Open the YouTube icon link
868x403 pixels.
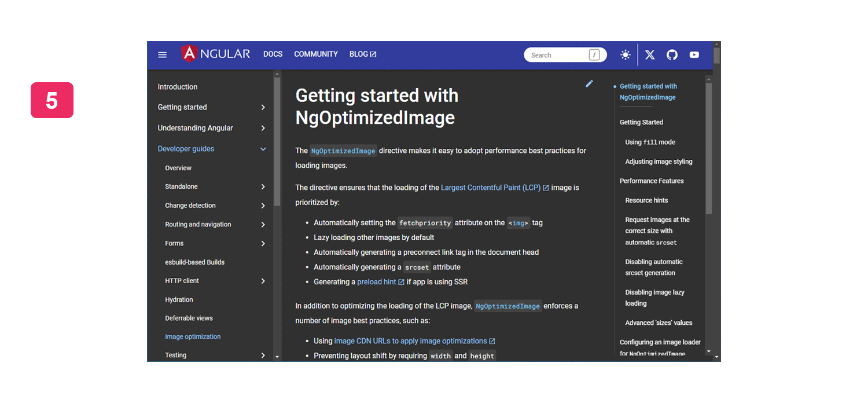tap(694, 55)
